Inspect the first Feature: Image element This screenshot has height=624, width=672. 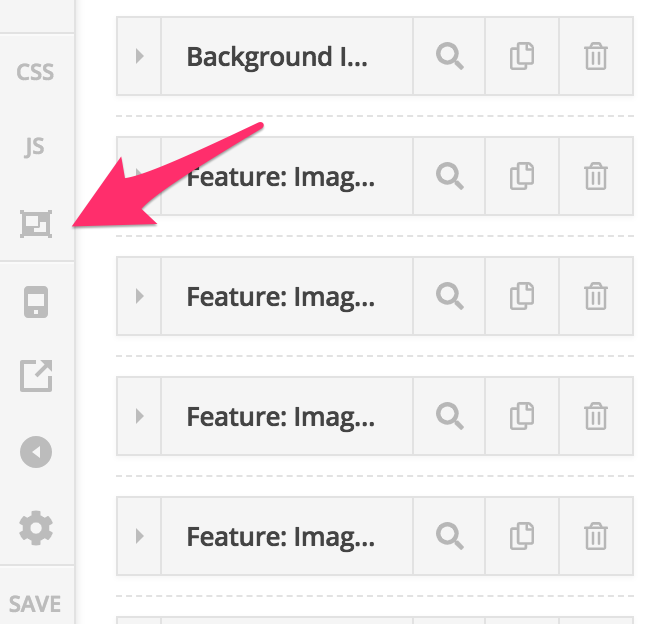(450, 176)
